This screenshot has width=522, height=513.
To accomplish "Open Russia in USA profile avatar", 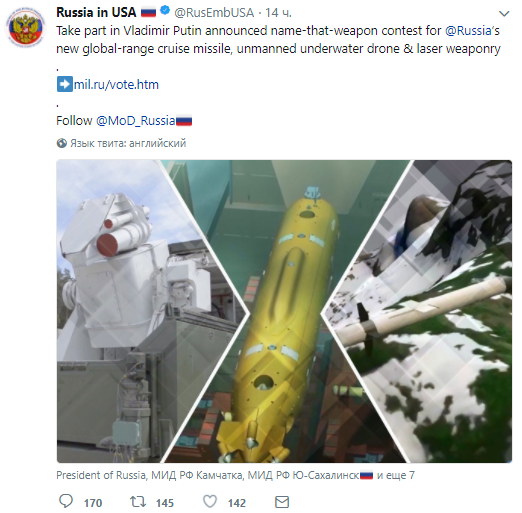I will click(26, 28).
